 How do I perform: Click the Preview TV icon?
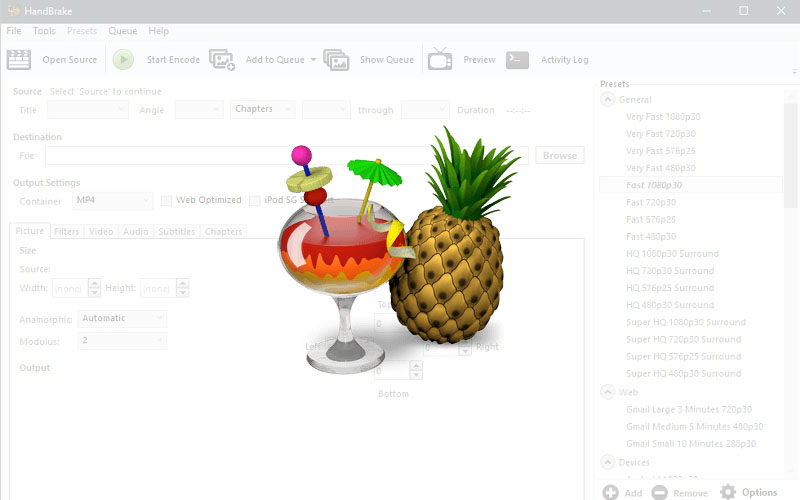click(440, 59)
